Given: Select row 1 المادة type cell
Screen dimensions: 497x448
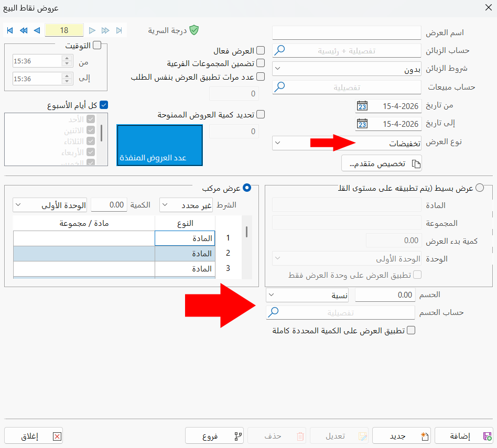Looking at the screenshot, I should pyautogui.click(x=185, y=238).
